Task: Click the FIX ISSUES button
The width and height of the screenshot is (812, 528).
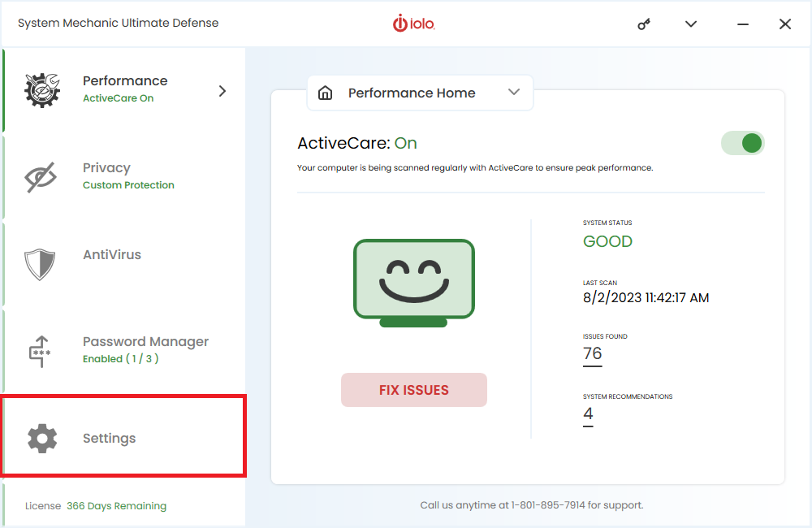Action: (x=414, y=390)
